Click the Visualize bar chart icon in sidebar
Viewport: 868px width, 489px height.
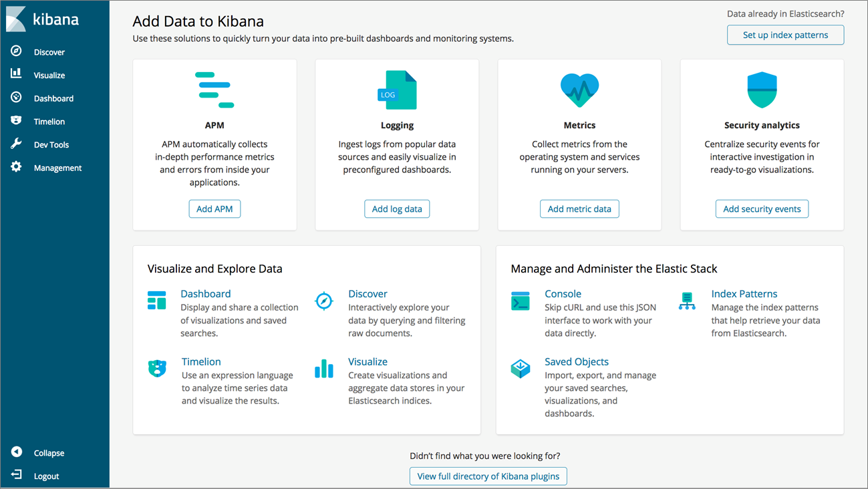pyautogui.click(x=16, y=75)
